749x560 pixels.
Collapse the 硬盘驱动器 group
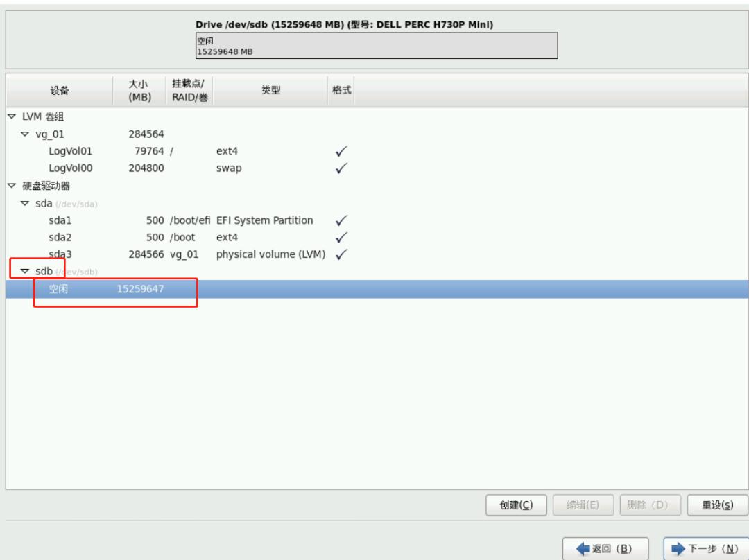pyautogui.click(x=12, y=185)
